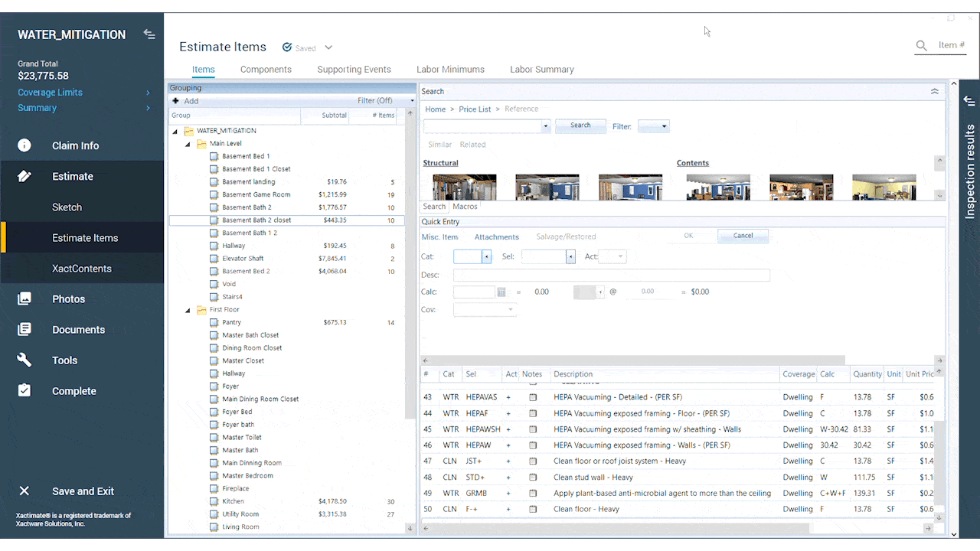The image size is (980, 551).
Task: Collapse the Search panel
Action: click(x=934, y=91)
